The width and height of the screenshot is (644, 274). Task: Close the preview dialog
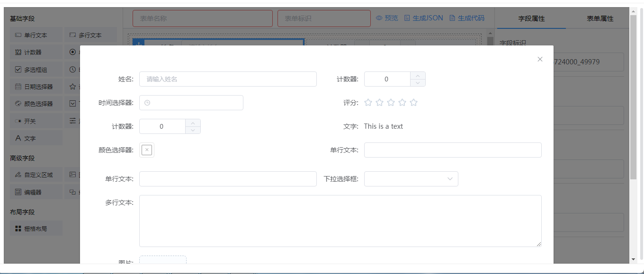tap(540, 59)
